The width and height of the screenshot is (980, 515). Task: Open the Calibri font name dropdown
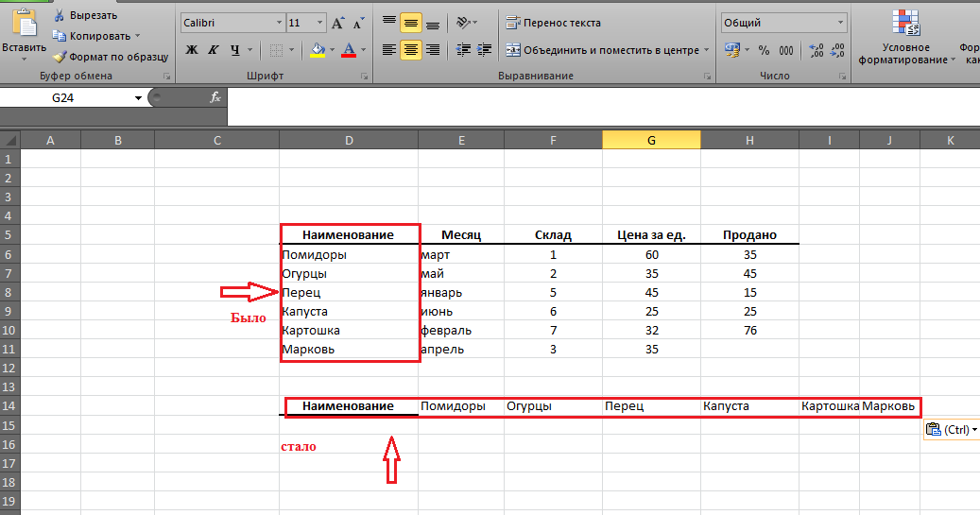click(x=279, y=23)
